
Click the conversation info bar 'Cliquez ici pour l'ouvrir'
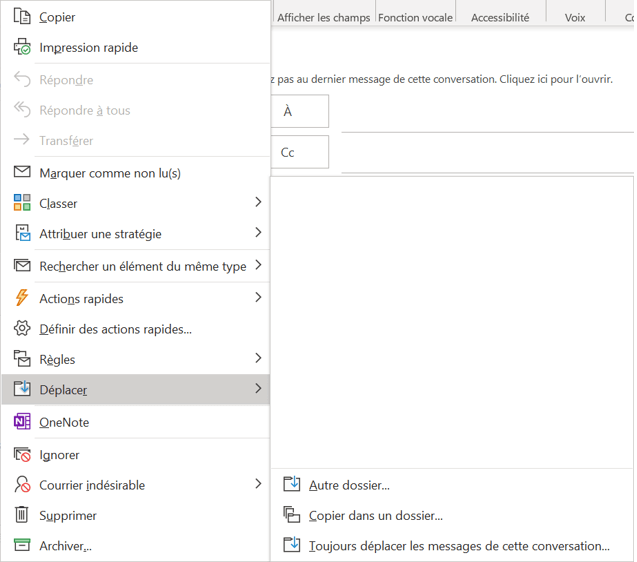coord(442,79)
